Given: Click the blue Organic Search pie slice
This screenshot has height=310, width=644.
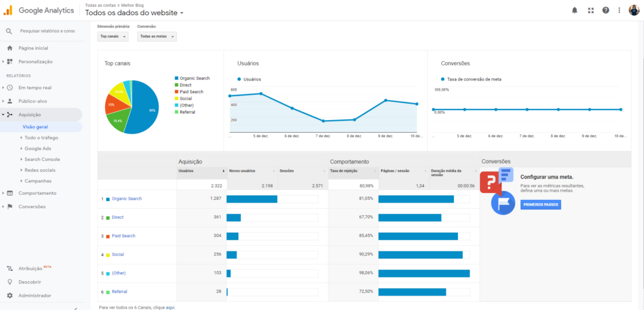Looking at the screenshot, I should point(145,107).
